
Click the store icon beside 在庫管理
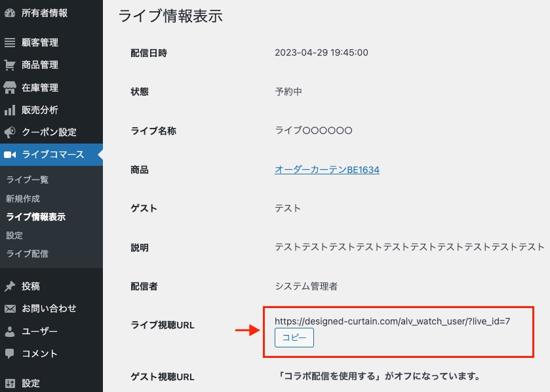[10, 88]
